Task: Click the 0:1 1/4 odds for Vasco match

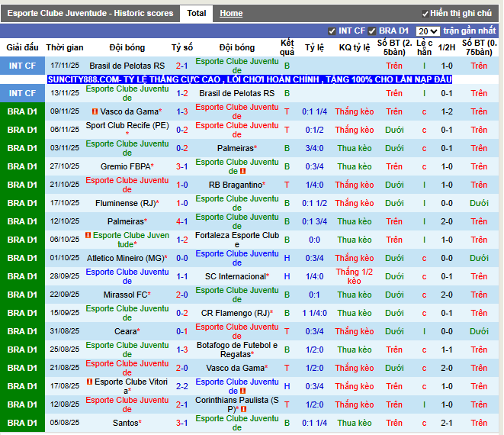Action: pyautogui.click(x=314, y=111)
